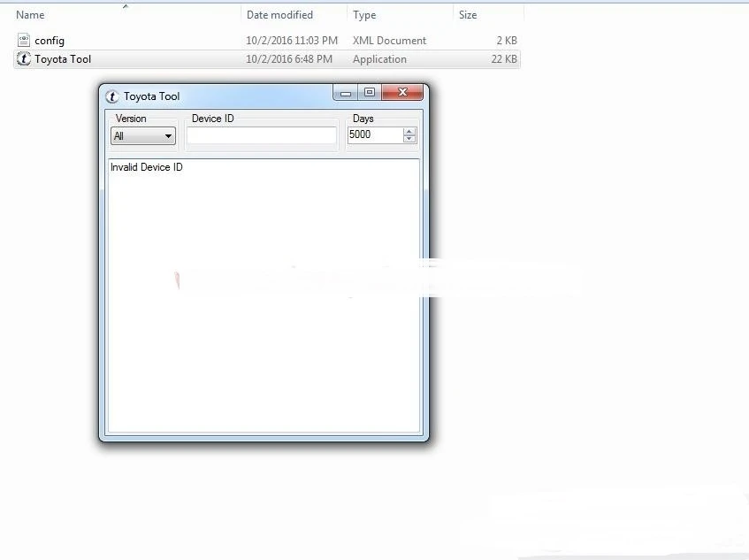Click the Toyota Tool window title text

pos(151,96)
